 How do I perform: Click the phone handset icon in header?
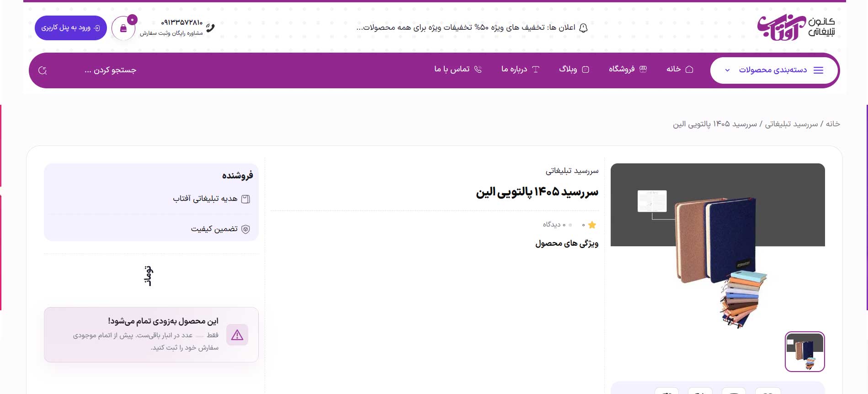[210, 27]
